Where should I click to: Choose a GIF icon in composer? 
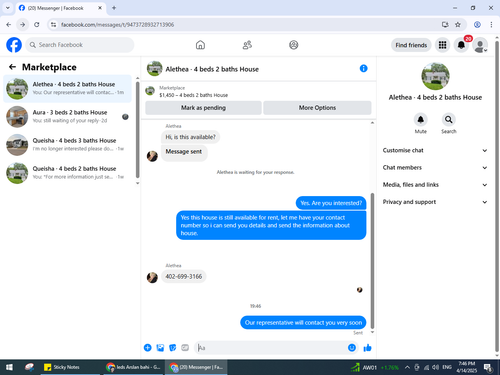click(x=185, y=348)
